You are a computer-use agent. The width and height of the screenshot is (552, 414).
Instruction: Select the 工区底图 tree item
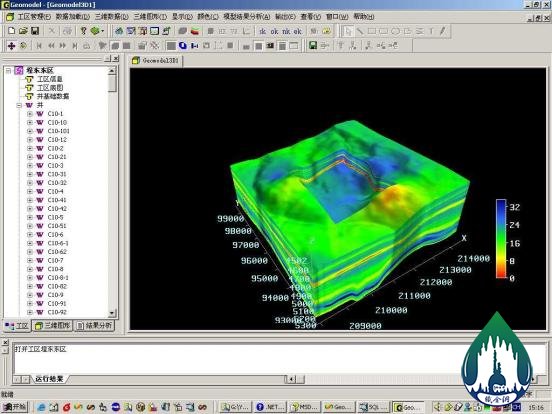pos(50,88)
